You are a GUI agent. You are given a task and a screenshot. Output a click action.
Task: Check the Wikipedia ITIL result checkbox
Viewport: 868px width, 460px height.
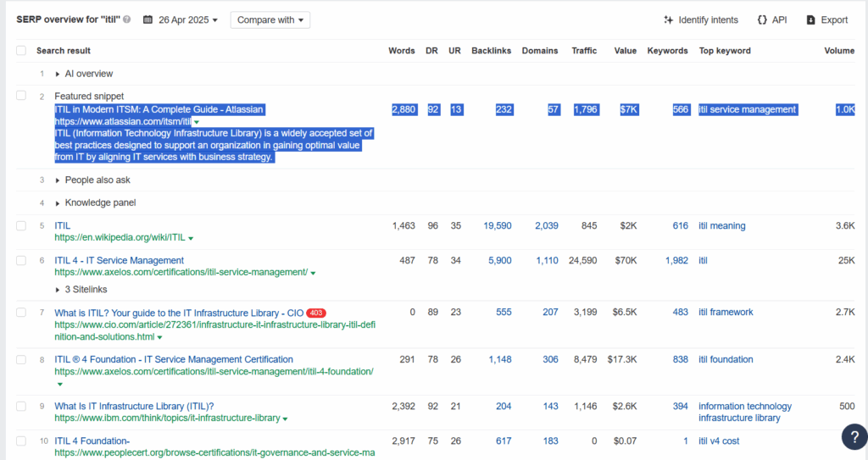click(x=21, y=226)
